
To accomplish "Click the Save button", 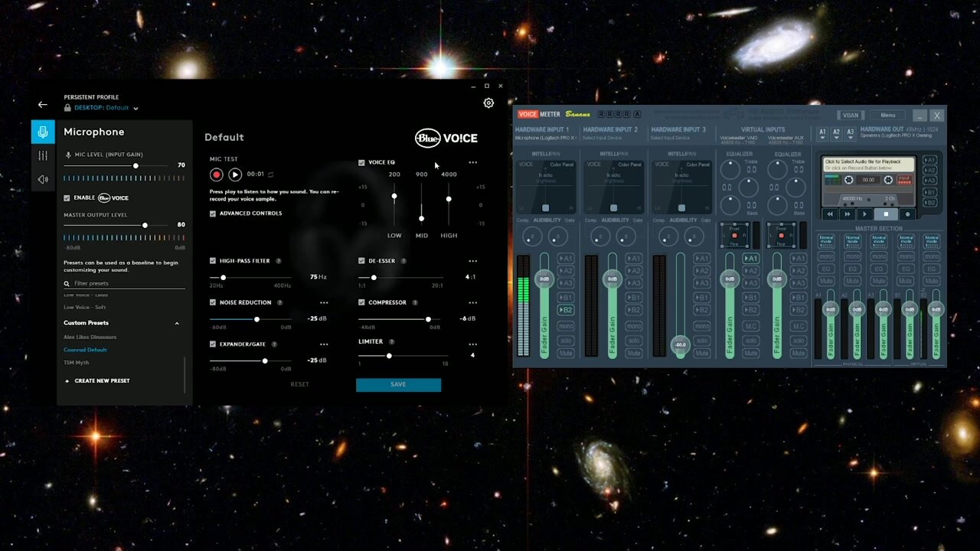I will (398, 384).
